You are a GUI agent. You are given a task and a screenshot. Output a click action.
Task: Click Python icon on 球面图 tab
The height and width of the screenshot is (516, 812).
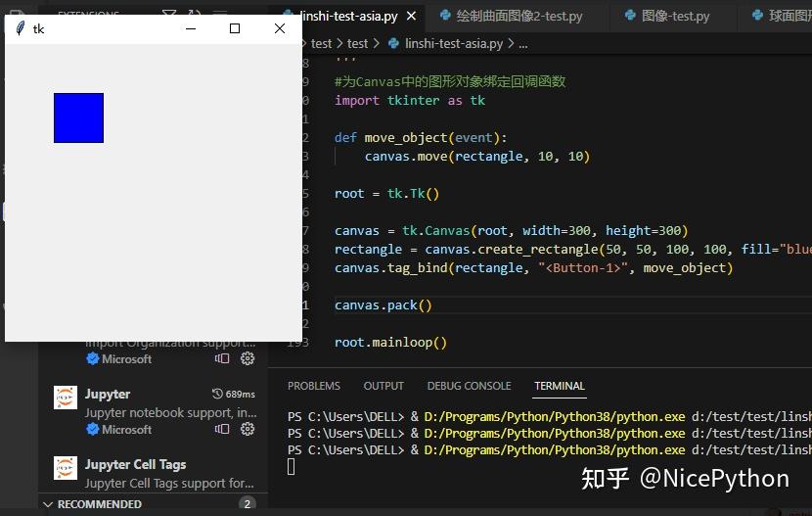(x=757, y=15)
